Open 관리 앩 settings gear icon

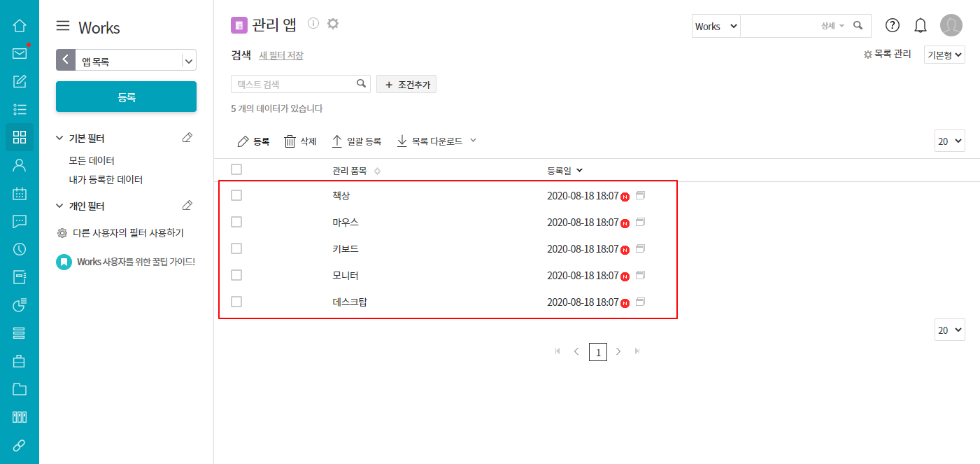coord(333,24)
